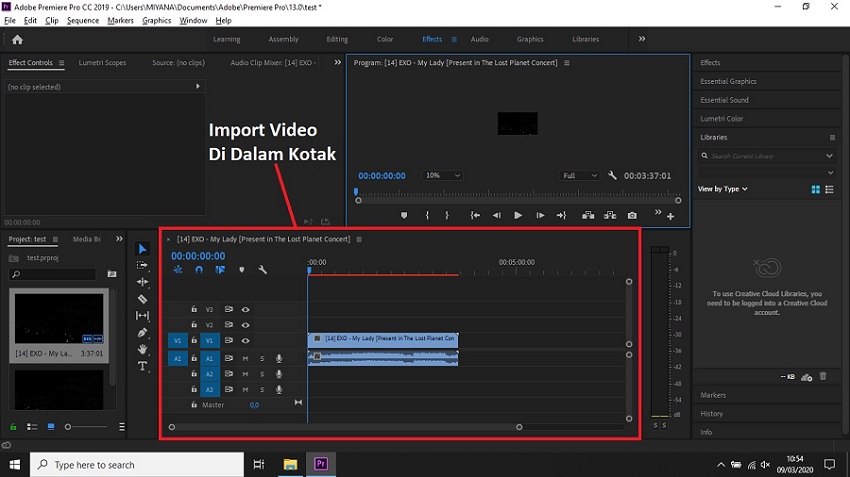Toggle V3 track output eye
850x477 pixels.
tap(246, 310)
